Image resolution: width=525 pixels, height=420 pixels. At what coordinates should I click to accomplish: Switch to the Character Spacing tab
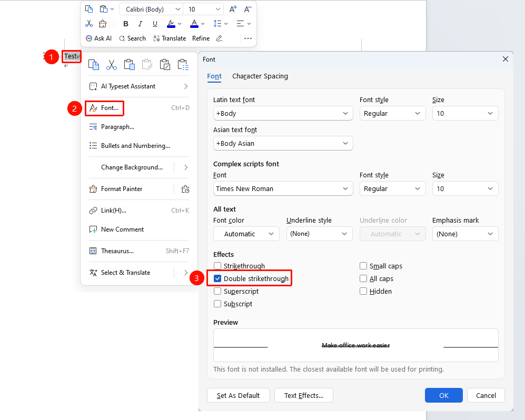tap(260, 76)
